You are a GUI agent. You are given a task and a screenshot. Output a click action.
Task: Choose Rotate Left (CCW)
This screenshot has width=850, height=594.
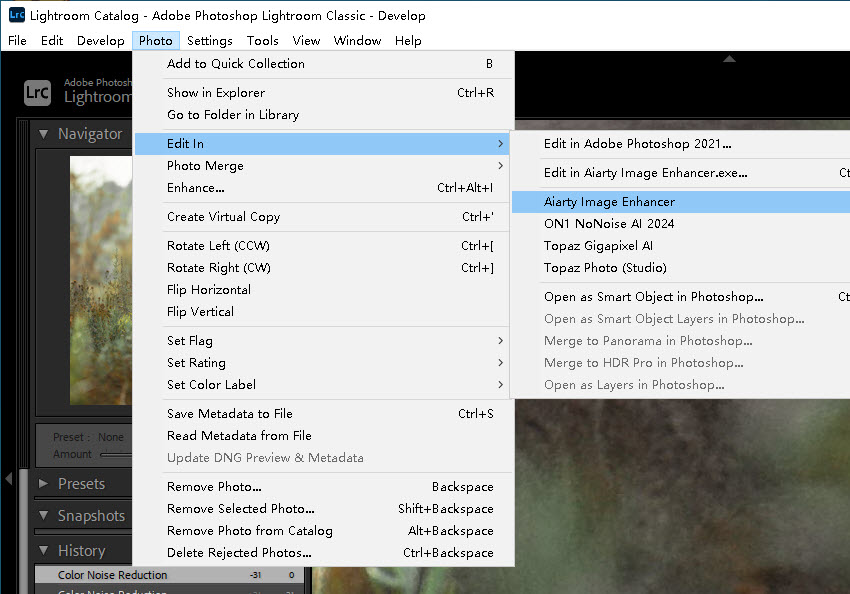click(x=322, y=246)
